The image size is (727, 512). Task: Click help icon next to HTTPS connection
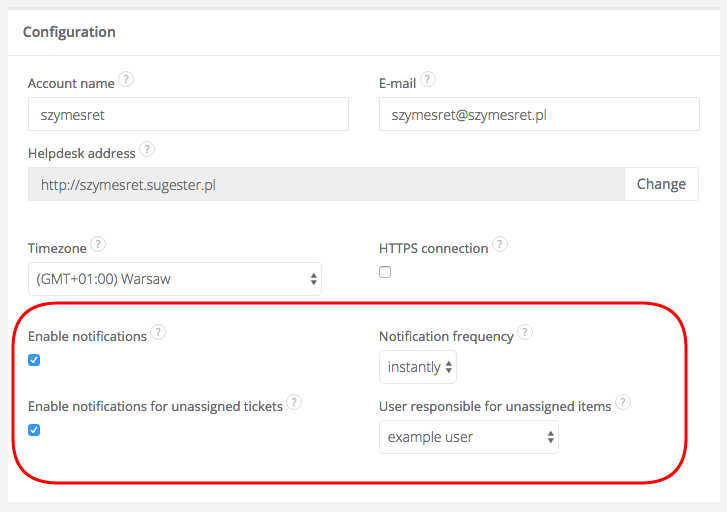(x=500, y=244)
